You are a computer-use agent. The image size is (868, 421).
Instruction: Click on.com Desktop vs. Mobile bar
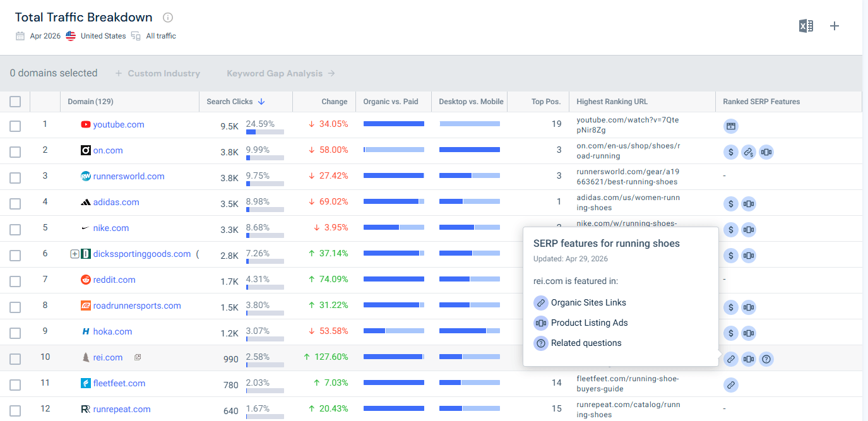point(470,150)
